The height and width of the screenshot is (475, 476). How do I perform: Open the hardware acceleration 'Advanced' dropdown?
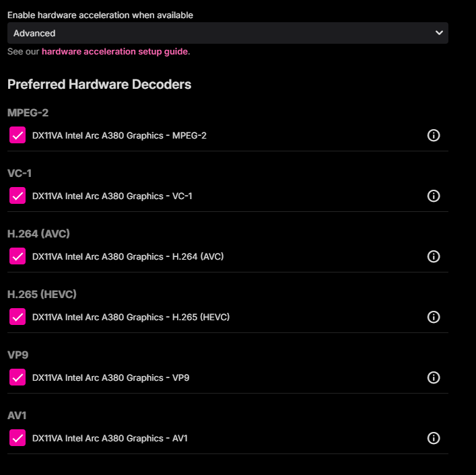[x=228, y=33]
